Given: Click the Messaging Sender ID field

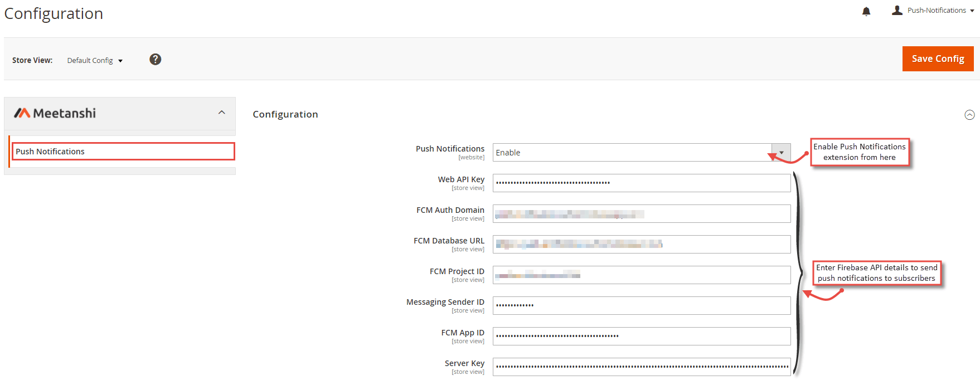Looking at the screenshot, I should (641, 305).
